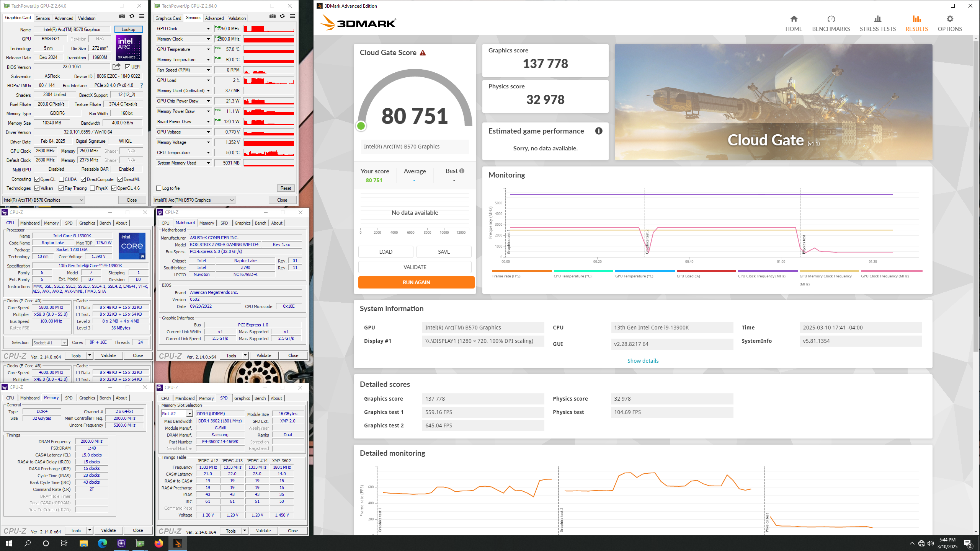Screen dimensions: 980x551
Task: Click RUN AGAIN in 3DMark
Action: (x=416, y=282)
